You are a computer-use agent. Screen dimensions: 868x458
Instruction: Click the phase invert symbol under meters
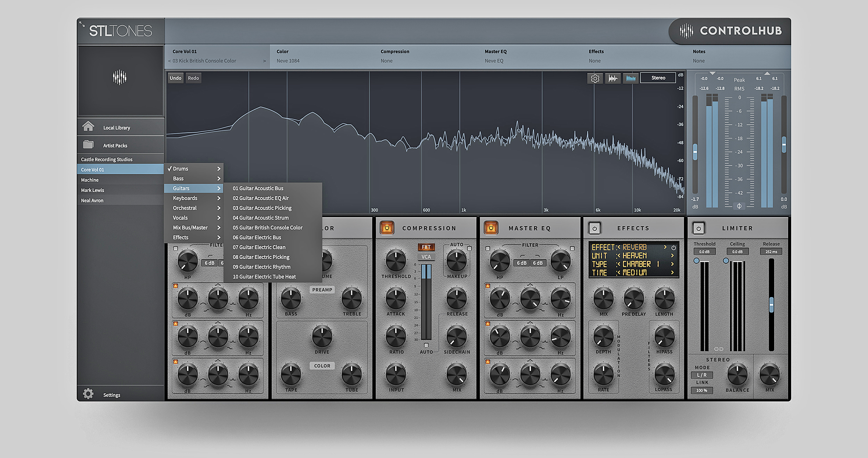739,206
